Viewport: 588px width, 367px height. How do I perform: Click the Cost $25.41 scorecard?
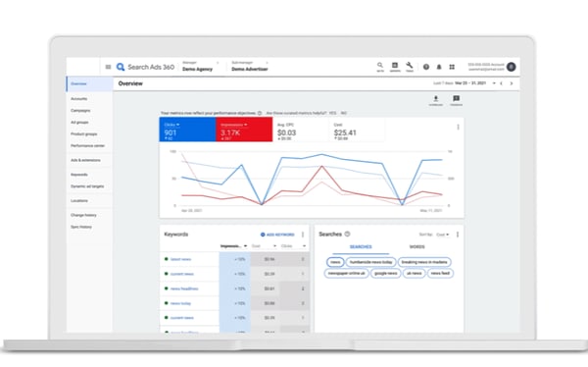pyautogui.click(x=357, y=130)
